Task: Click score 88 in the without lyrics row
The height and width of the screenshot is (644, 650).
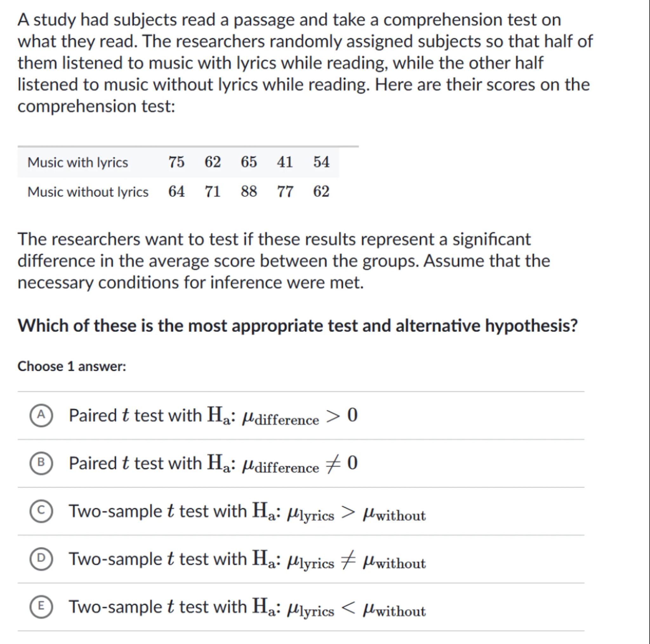Action: coord(249,192)
